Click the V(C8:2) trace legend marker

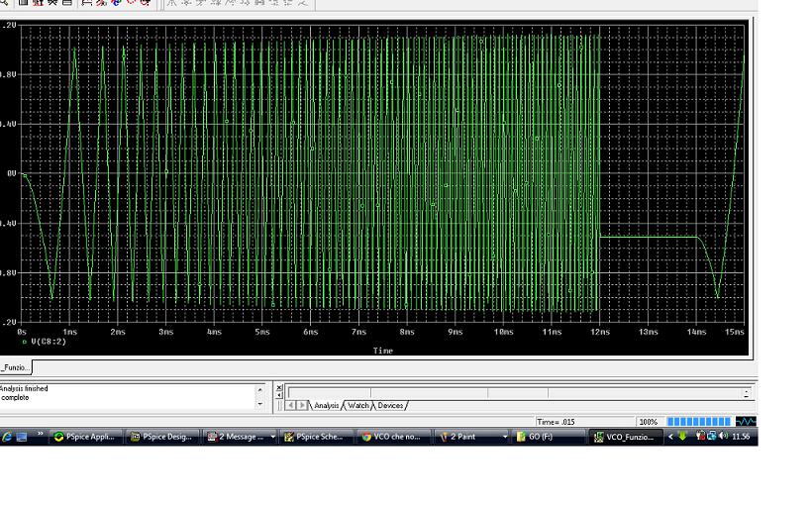pyautogui.click(x=25, y=342)
